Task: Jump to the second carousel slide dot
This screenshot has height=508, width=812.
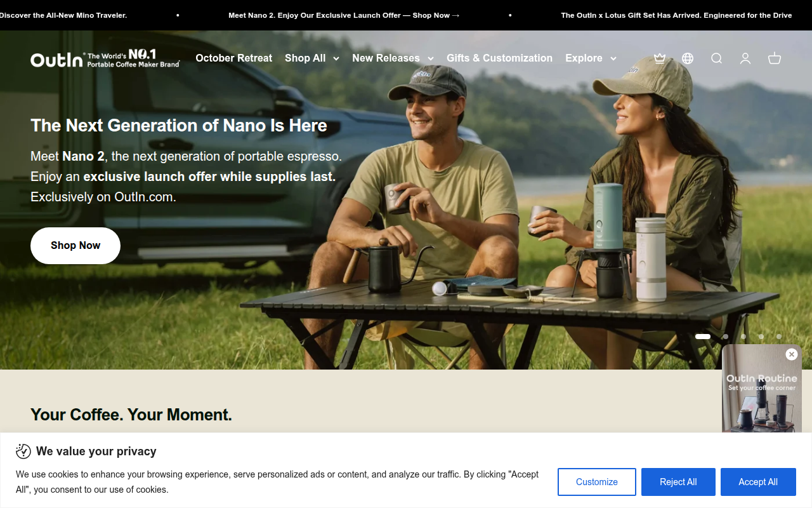Action: [x=726, y=337]
